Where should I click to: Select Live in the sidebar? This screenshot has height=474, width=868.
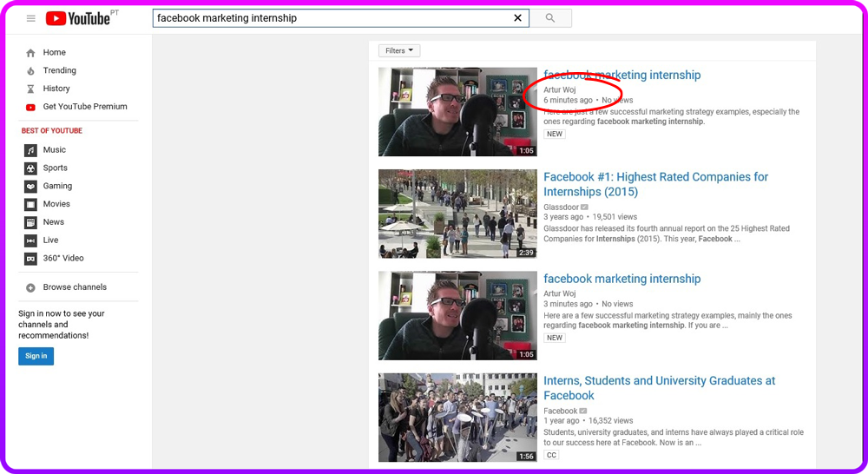(x=50, y=240)
